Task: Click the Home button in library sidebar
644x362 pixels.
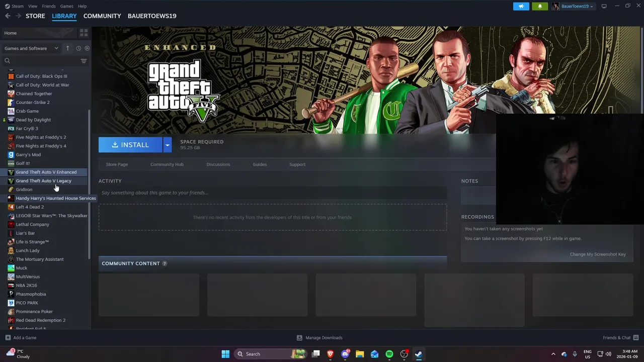Action: pos(39,33)
